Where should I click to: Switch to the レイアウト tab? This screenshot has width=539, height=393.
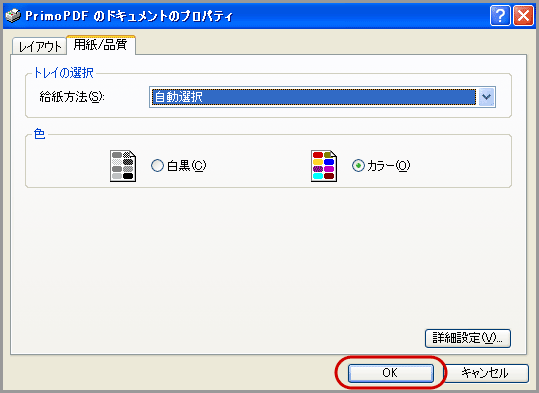tap(40, 46)
